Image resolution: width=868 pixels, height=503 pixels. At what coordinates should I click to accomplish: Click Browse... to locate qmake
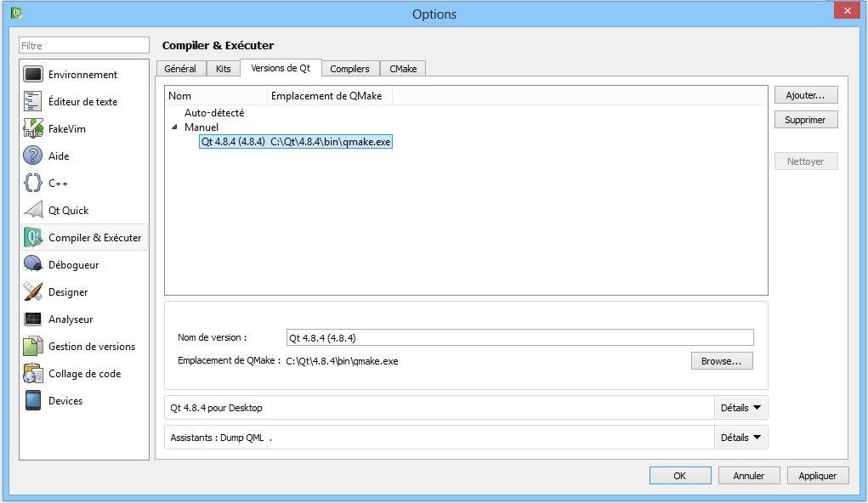point(721,361)
